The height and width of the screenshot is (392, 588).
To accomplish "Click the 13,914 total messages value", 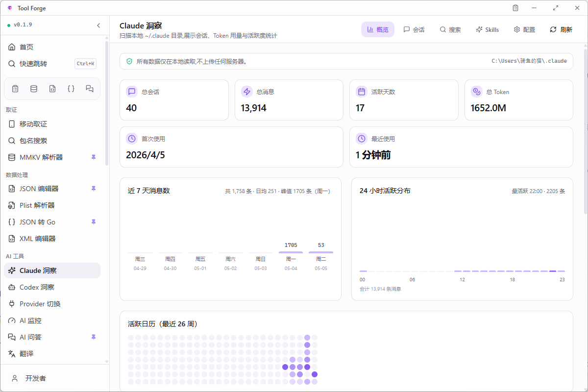I will click(x=254, y=108).
